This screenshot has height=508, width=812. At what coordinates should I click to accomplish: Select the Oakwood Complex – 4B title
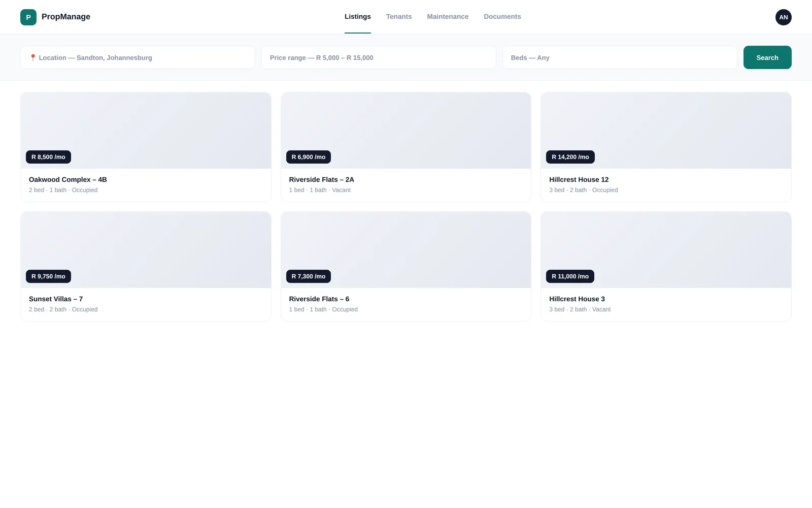coord(68,179)
